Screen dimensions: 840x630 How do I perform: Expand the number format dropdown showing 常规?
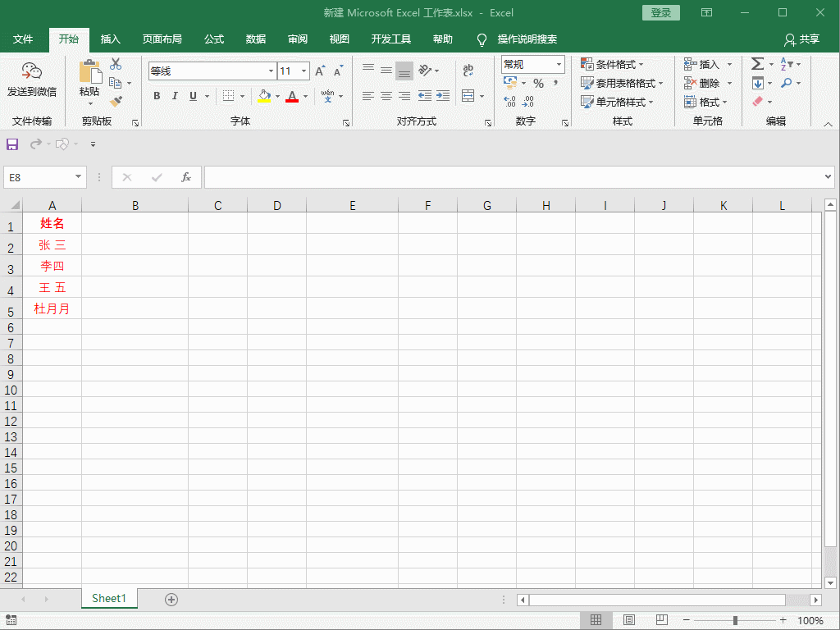(x=559, y=64)
